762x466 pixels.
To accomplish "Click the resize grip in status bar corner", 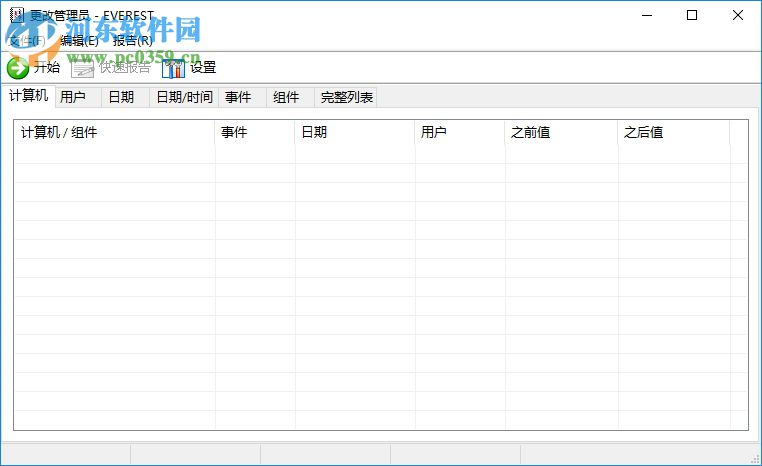I will point(755,459).
